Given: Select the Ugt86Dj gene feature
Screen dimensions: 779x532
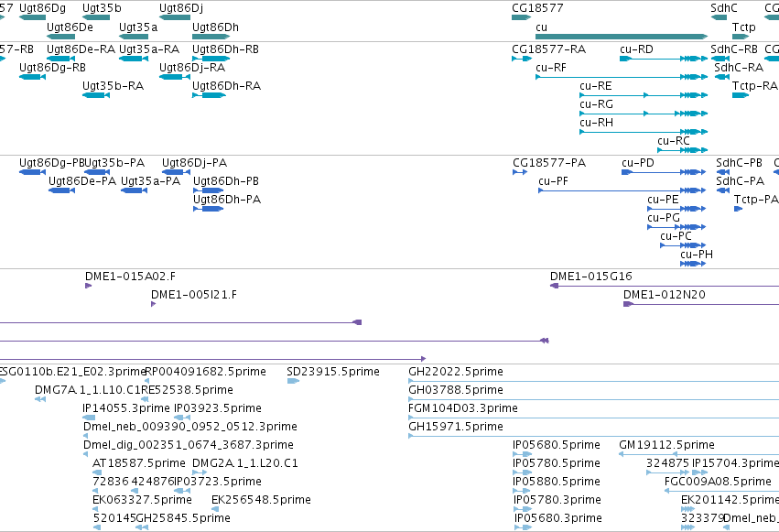Looking at the screenshot, I should (x=175, y=17).
